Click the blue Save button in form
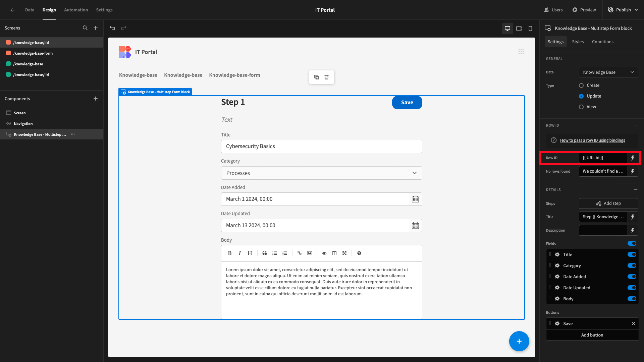This screenshot has height=362, width=644. pyautogui.click(x=407, y=103)
